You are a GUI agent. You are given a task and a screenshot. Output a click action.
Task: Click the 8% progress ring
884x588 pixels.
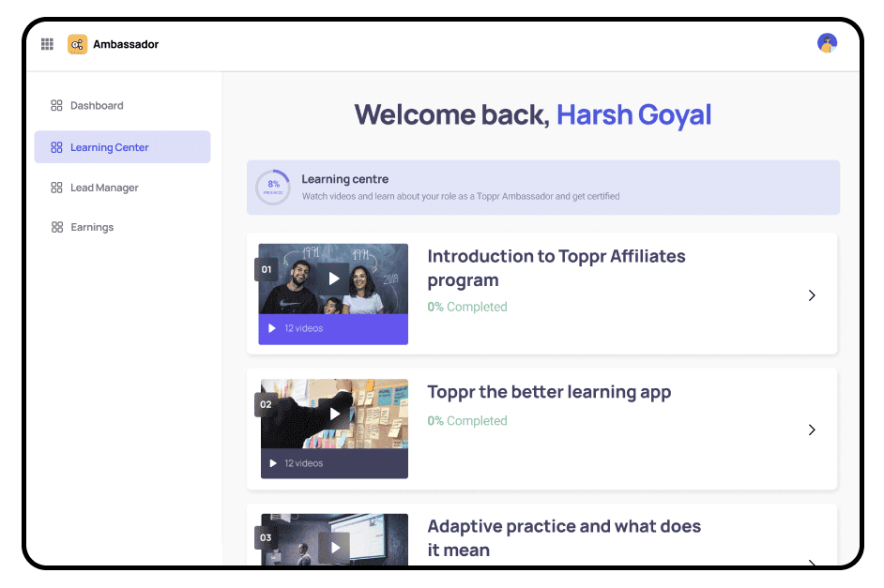(273, 187)
